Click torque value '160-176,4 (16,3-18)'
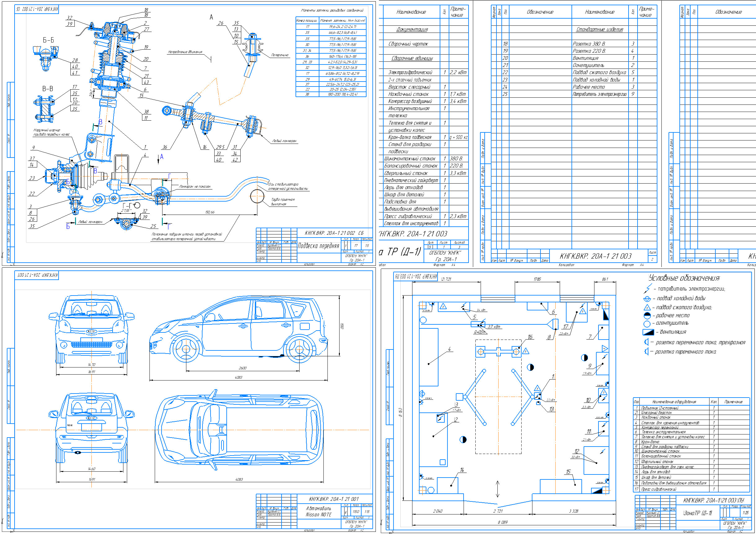The image size is (756, 534). click(x=342, y=56)
